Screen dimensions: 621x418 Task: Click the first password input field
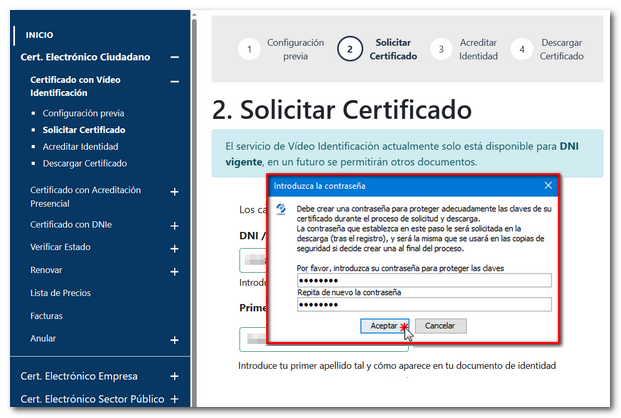click(x=424, y=282)
